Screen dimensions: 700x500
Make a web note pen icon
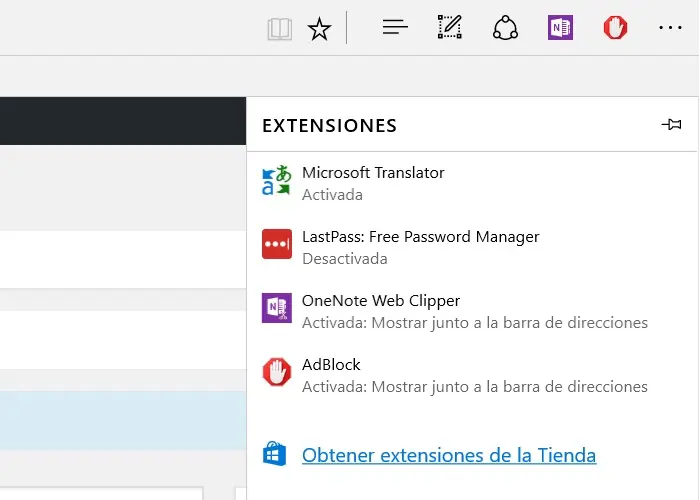coord(450,27)
